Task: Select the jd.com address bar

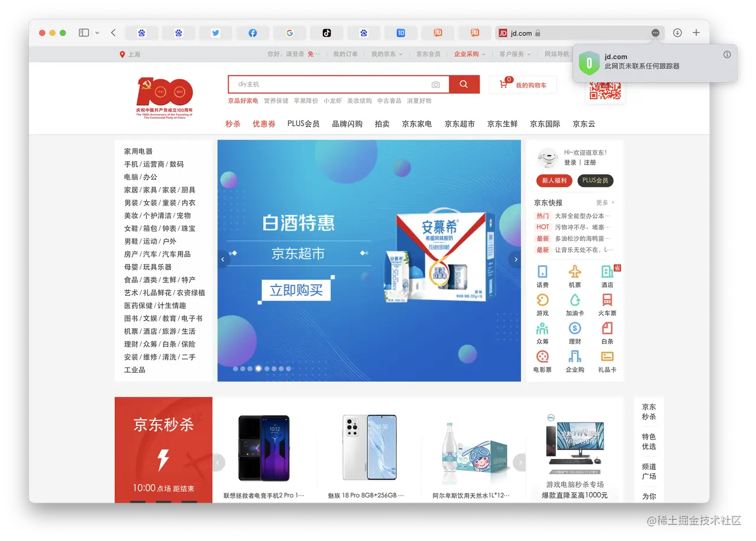Action: [579, 33]
